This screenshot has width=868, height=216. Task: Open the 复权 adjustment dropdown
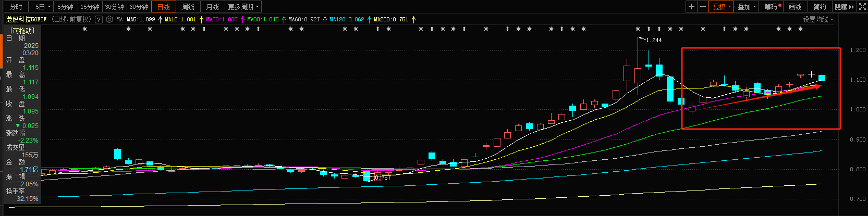pos(722,7)
